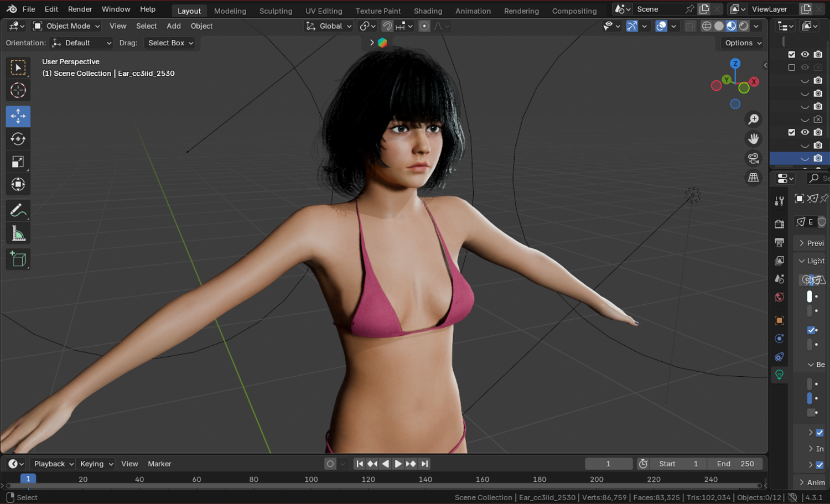Open the Keying popover in the timeline
Viewport: 830px width, 504px height.
96,464
